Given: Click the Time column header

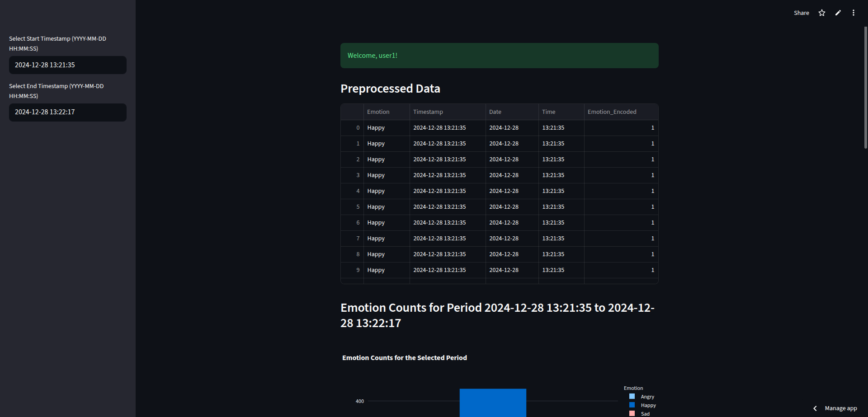Looking at the screenshot, I should [x=561, y=112].
